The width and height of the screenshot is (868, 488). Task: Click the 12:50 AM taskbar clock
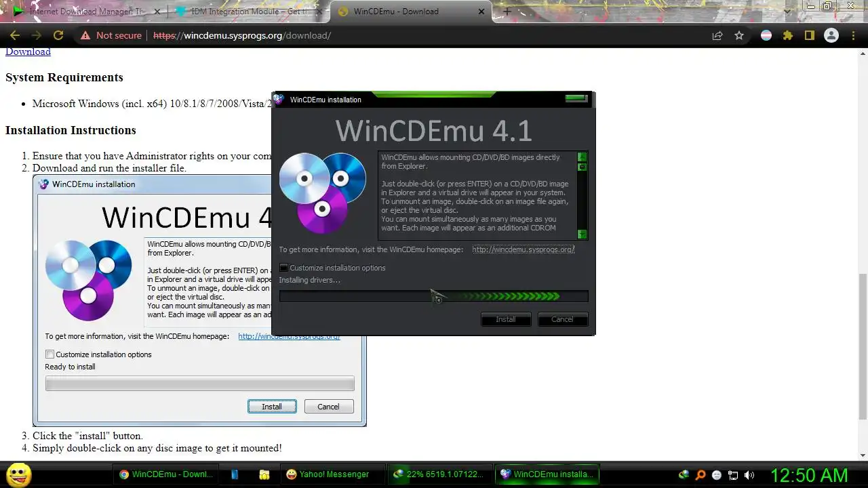pos(810,475)
